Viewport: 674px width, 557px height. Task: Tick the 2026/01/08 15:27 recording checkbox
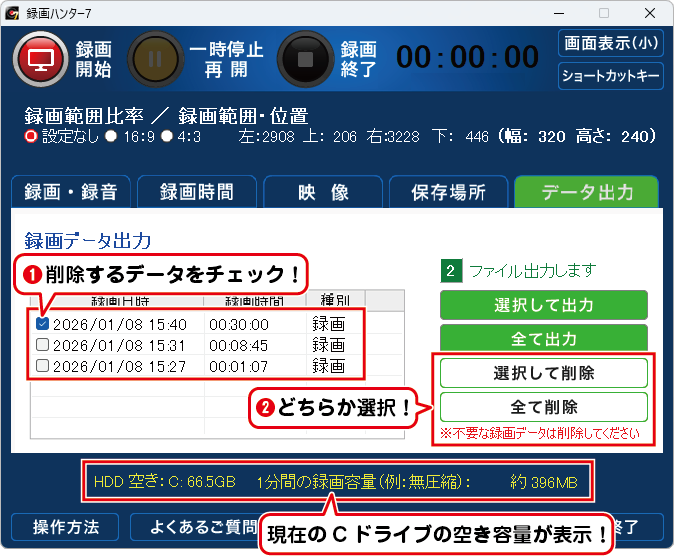[x=42, y=366]
